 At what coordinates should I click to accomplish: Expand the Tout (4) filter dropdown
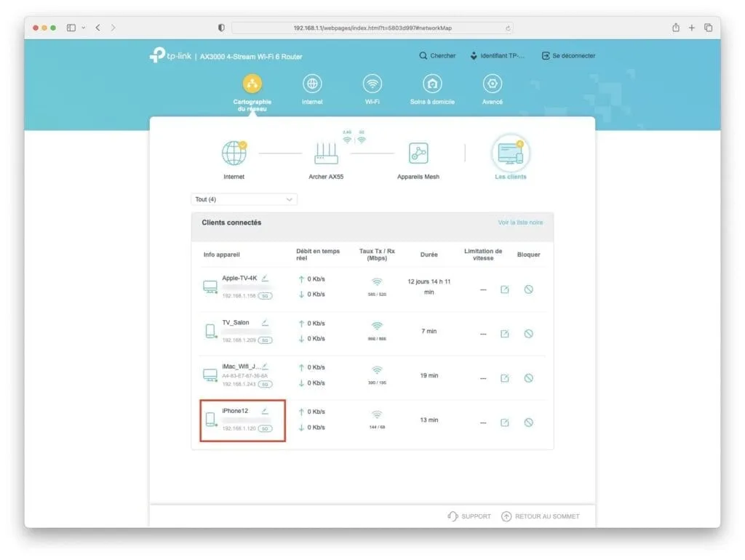[244, 199]
